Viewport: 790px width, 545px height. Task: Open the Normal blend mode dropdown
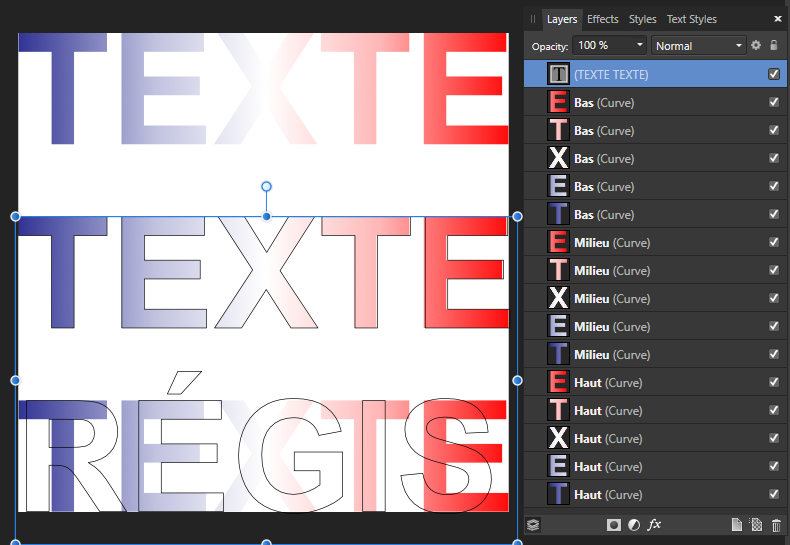point(698,45)
